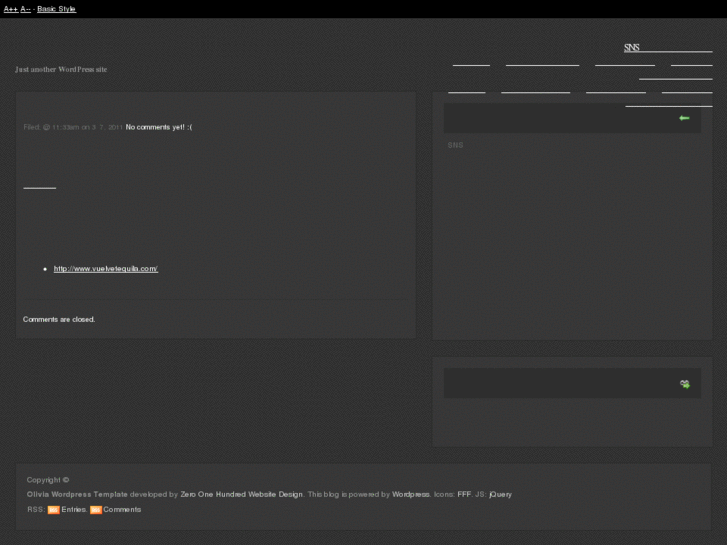727x545 pixels.
Task: Click the orange RSS icon before Comments
Action: (96, 510)
